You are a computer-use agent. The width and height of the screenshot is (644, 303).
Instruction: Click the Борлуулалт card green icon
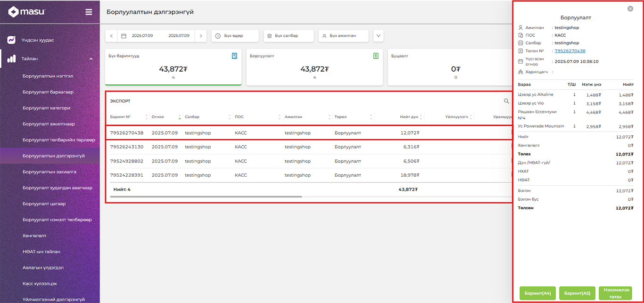tap(376, 56)
